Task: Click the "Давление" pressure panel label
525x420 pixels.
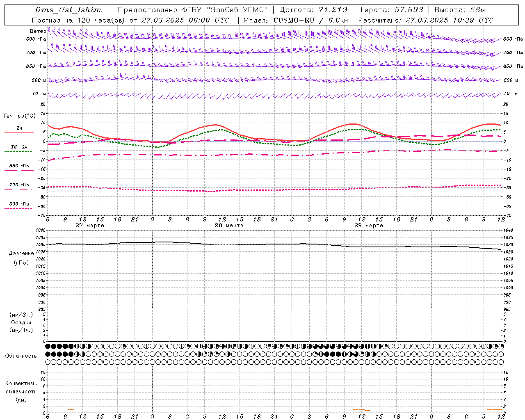Action: pos(21,253)
